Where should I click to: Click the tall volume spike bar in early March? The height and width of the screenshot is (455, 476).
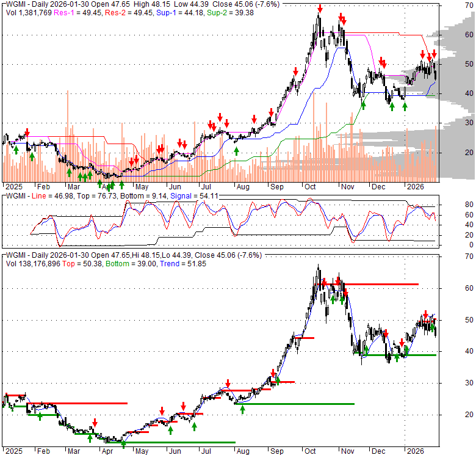click(67, 136)
